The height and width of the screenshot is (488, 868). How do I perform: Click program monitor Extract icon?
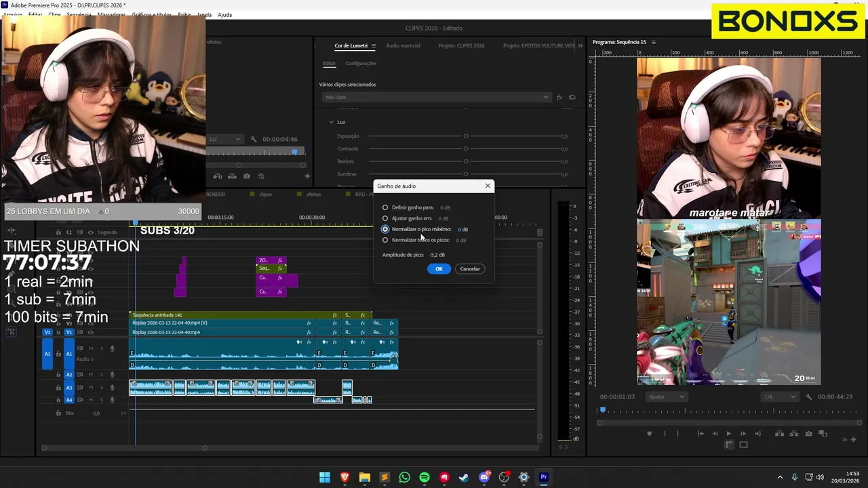[x=794, y=434]
